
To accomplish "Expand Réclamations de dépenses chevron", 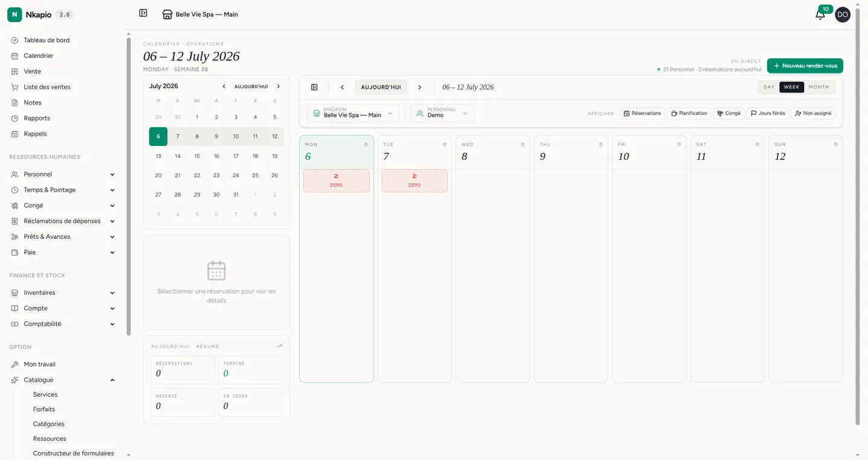I will pyautogui.click(x=112, y=222).
